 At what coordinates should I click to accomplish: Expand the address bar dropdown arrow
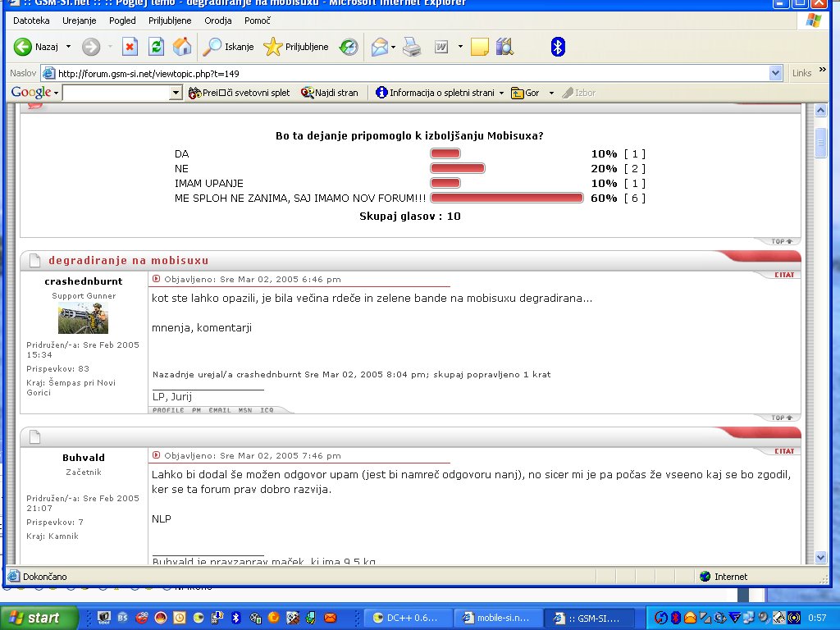(776, 73)
